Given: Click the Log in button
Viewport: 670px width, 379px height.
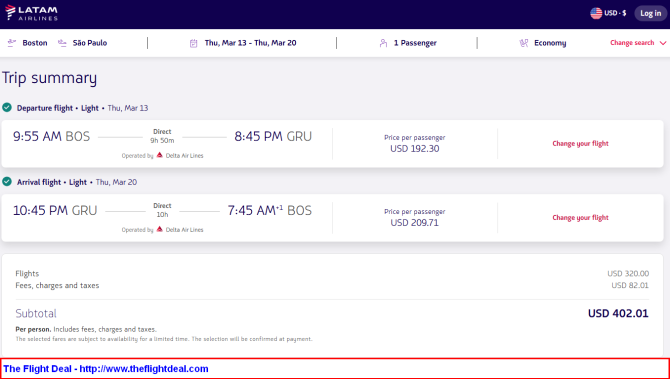Looking at the screenshot, I should pyautogui.click(x=650, y=13).
